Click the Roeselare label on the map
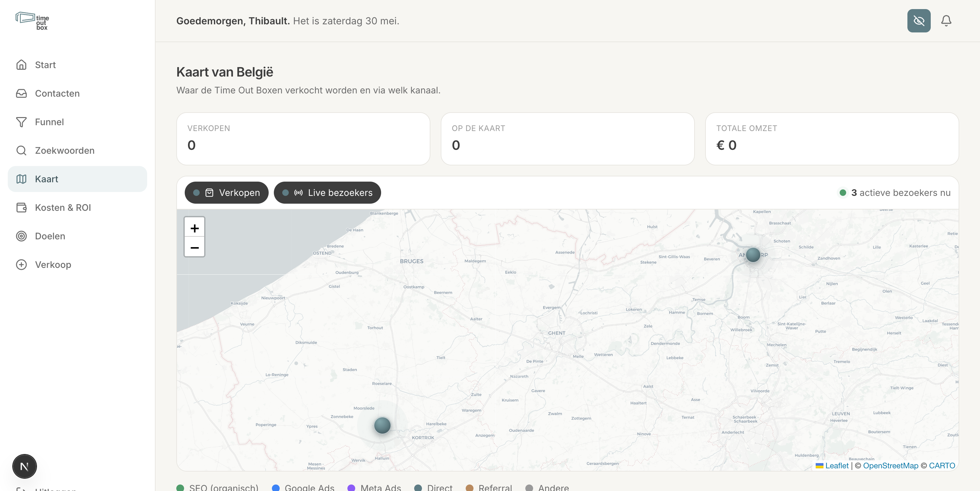Viewport: 980px width, 491px height. coord(381,384)
